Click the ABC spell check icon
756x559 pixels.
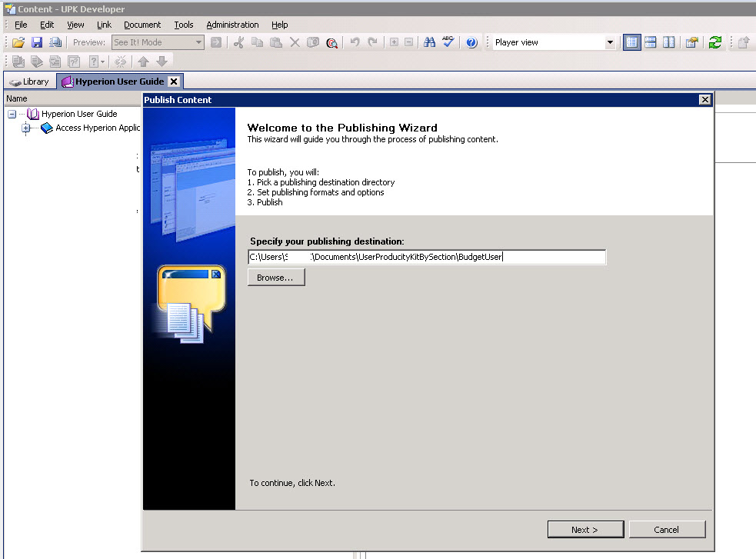point(448,42)
